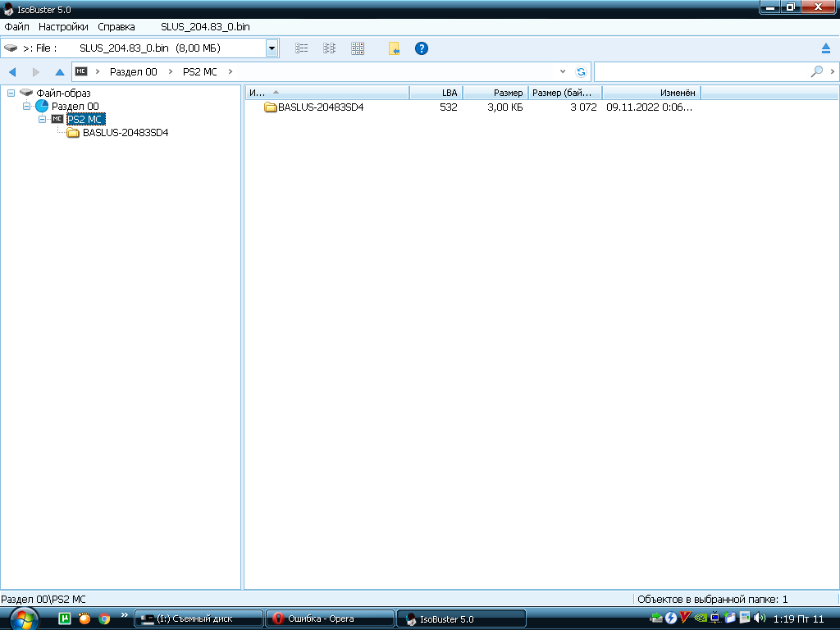Sort by name column header
Screen dimensions: 840x630
click(x=326, y=93)
